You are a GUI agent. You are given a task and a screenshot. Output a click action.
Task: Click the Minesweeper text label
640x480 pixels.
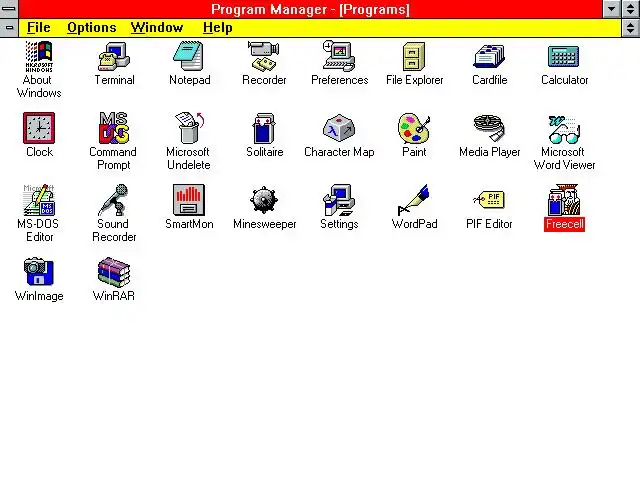[x=264, y=224]
